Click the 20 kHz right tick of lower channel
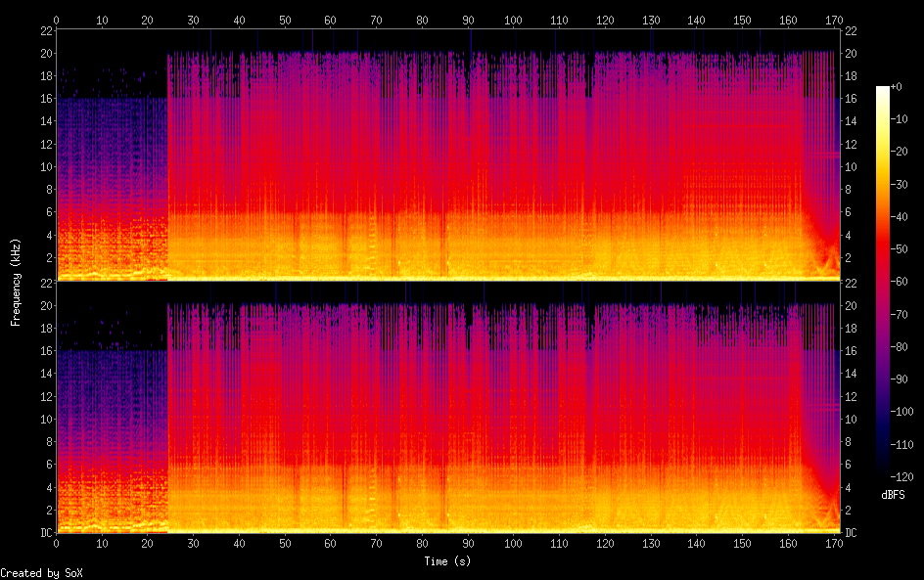 tap(852, 305)
